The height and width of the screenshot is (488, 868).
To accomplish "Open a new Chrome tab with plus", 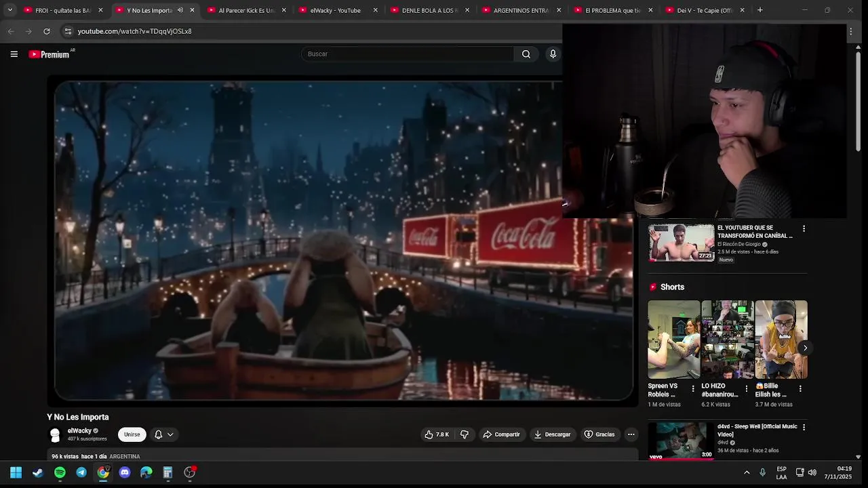I will (759, 10).
